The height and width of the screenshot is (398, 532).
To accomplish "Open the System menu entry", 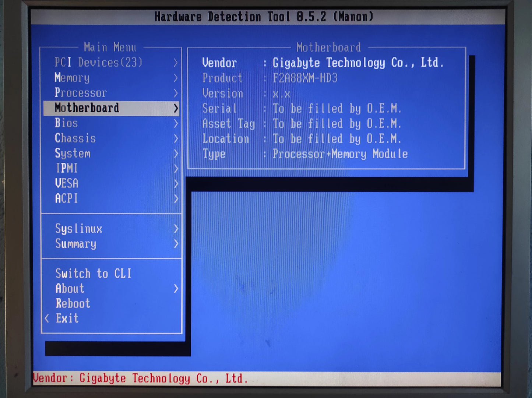I will click(x=111, y=153).
